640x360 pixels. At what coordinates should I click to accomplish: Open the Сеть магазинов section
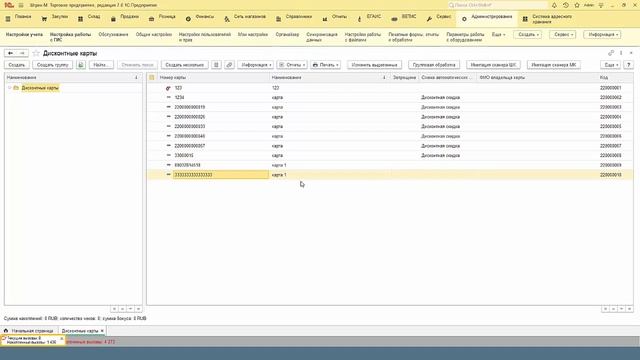(245, 19)
